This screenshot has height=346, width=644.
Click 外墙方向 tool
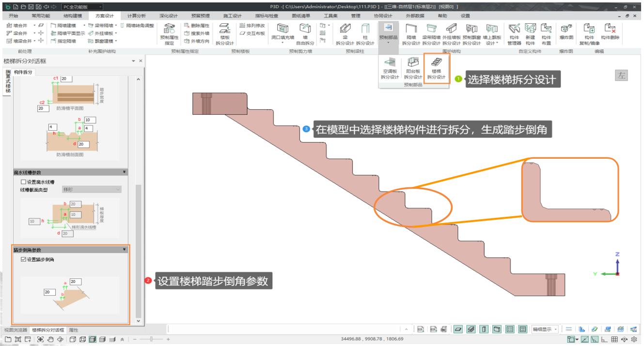[x=196, y=41]
